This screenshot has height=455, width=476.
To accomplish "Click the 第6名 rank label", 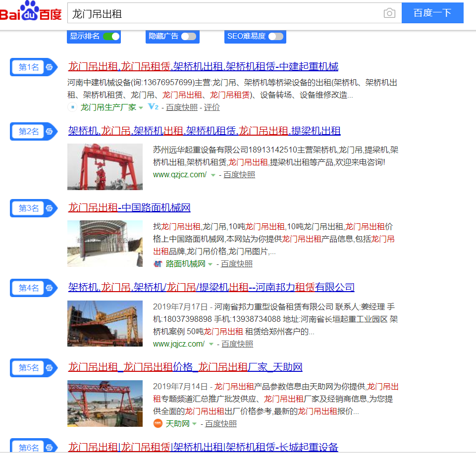I will pos(29,448).
